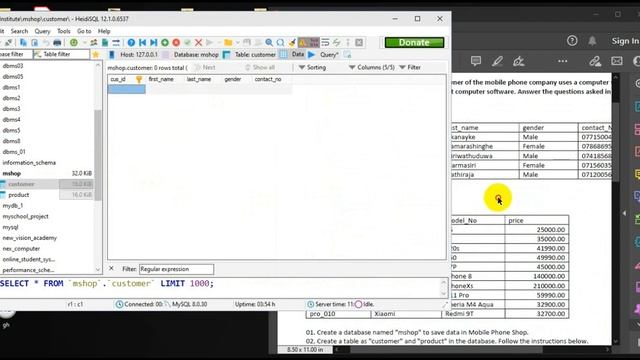Image resolution: width=640 pixels, height=360 pixels.
Task: Click Sign In in Adobe Reader
Action: pos(625,41)
